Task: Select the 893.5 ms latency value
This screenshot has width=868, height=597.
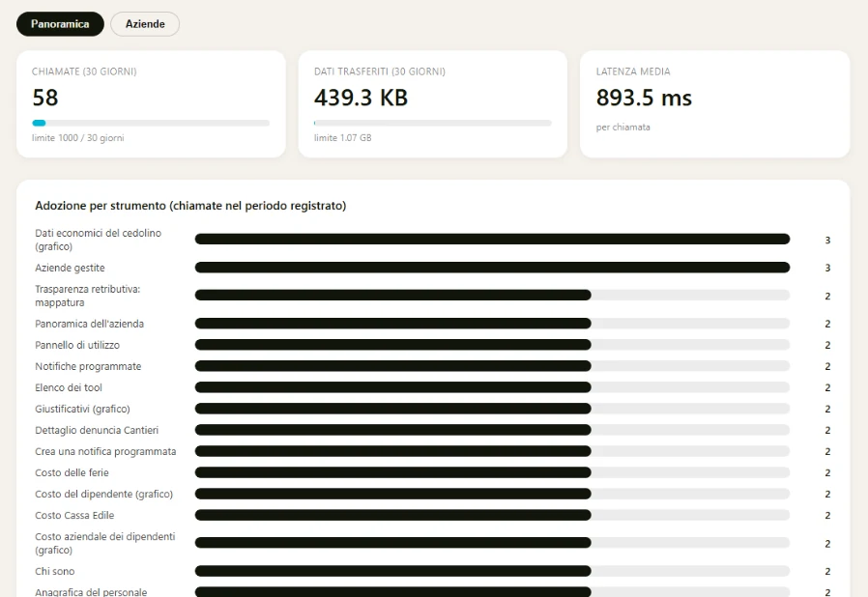Action: [x=644, y=98]
